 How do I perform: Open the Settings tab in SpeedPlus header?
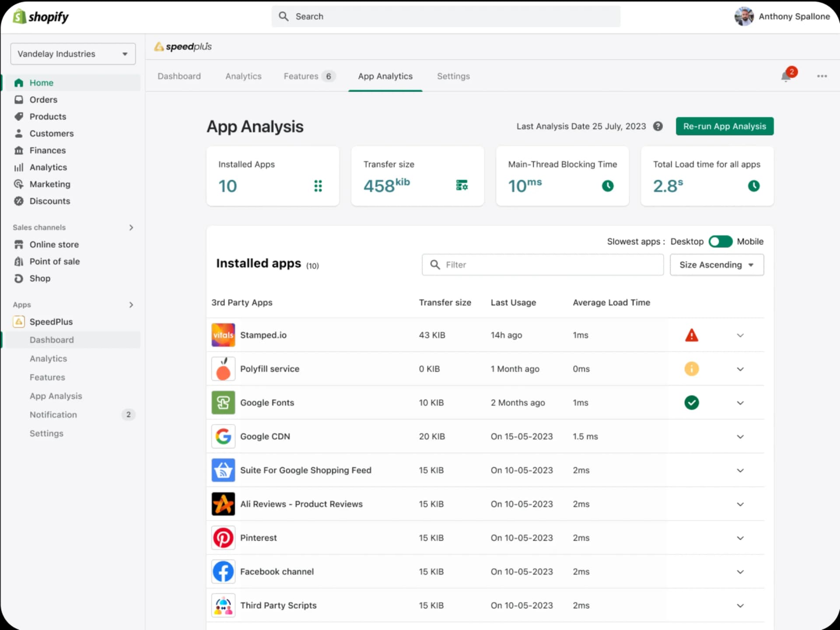coord(453,76)
